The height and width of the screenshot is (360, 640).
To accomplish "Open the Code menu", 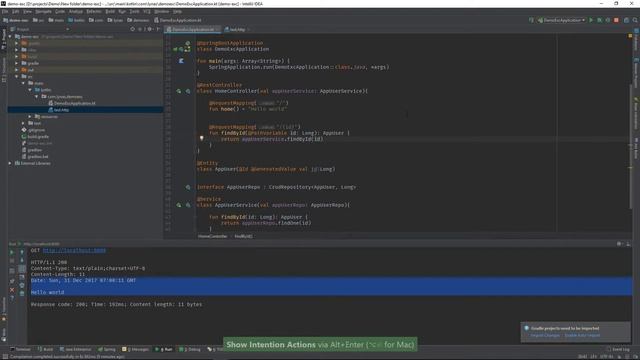I will (x=60, y=11).
